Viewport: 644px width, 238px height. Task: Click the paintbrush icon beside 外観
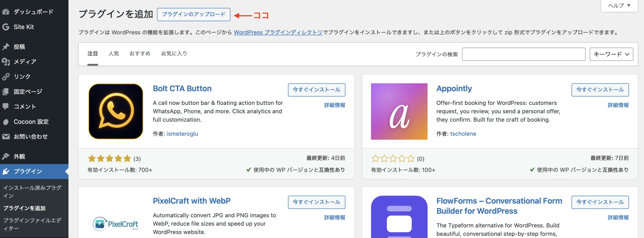(6, 156)
